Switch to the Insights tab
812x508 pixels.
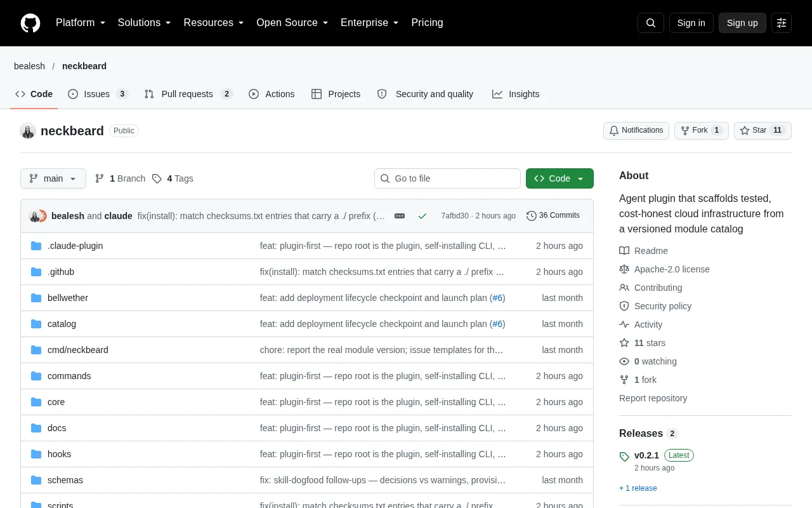pyautogui.click(x=516, y=94)
